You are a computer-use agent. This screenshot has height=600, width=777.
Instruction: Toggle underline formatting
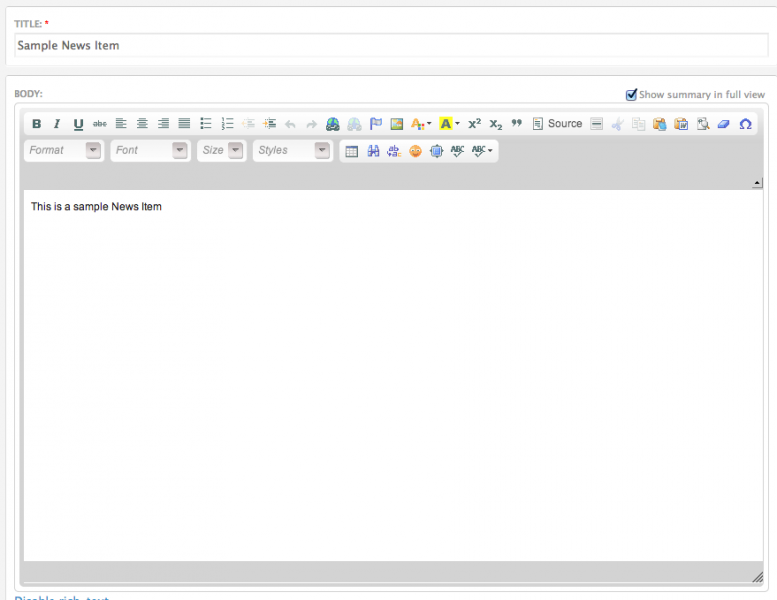tap(78, 124)
